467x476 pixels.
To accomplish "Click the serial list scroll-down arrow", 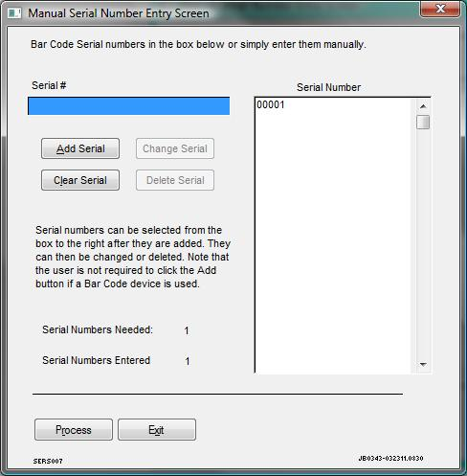I will click(423, 364).
